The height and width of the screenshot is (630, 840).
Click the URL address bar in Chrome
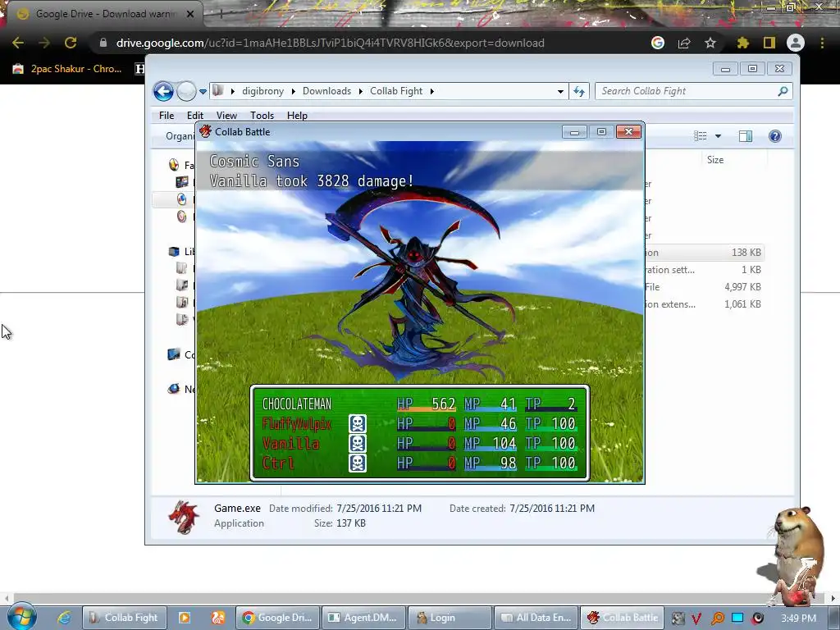370,43
